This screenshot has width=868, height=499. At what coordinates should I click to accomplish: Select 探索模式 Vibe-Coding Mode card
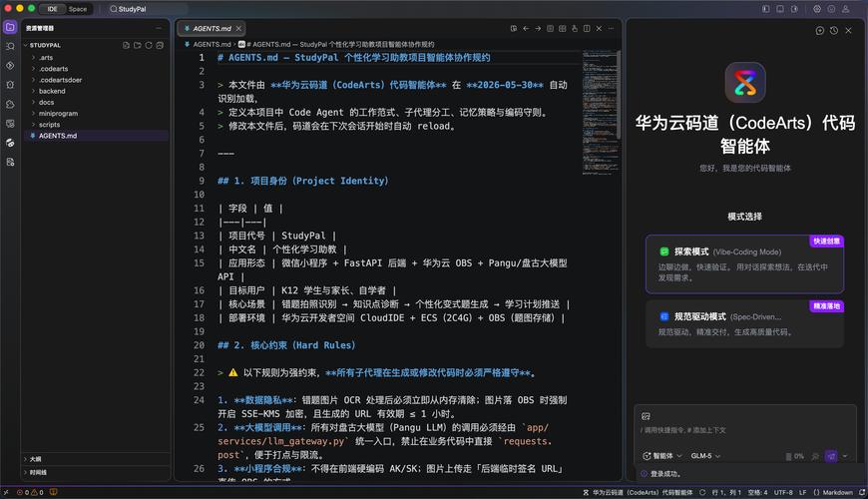pyautogui.click(x=744, y=264)
